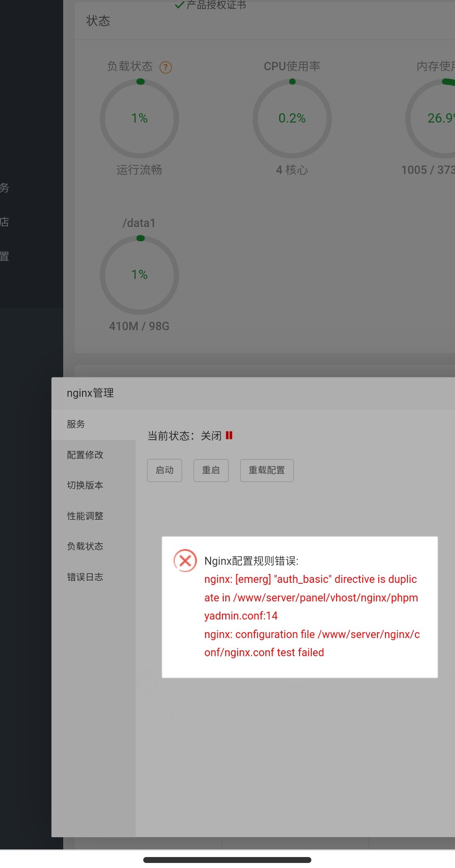The image size is (455, 868).
Task: Click the 4 核心 text
Action: 292,170
